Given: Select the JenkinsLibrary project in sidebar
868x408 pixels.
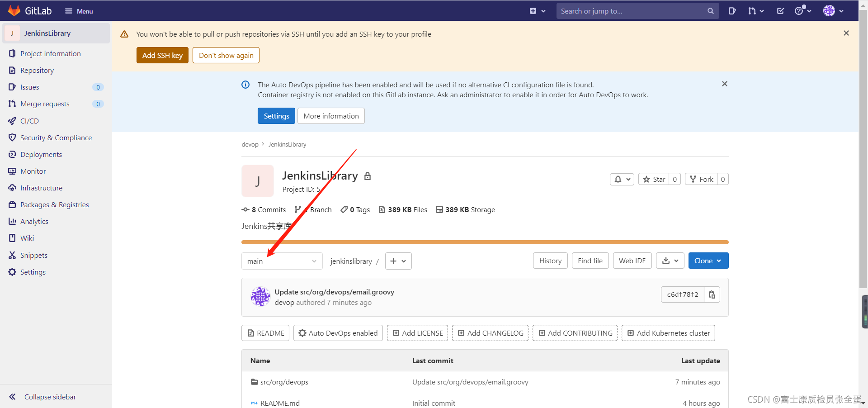Looking at the screenshot, I should click(56, 33).
